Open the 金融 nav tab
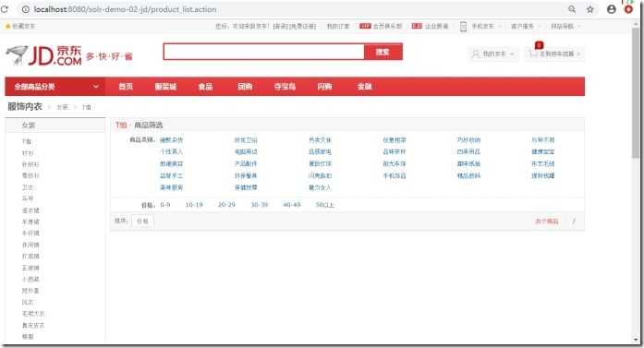 [364, 87]
